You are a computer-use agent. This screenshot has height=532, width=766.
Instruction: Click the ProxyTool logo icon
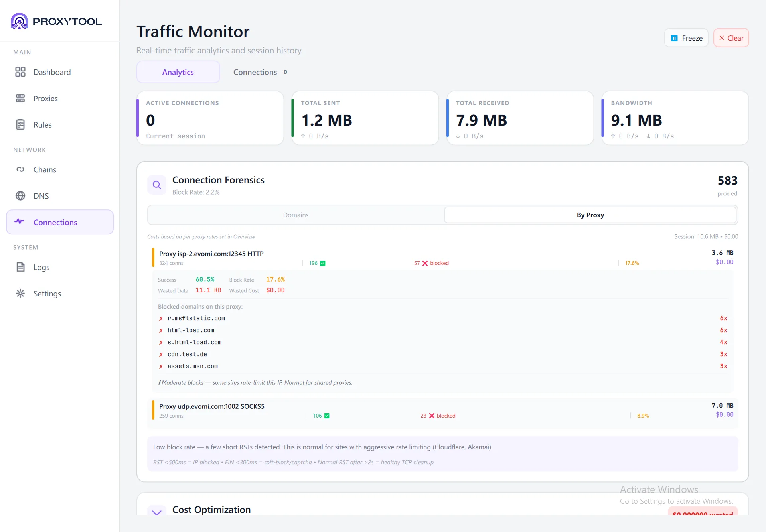pos(19,21)
